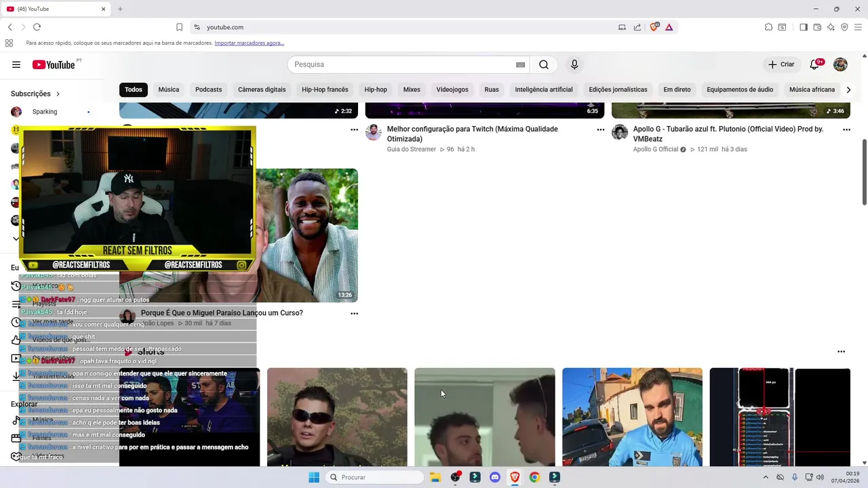Open Chrome from the taskbar
The image size is (868, 488).
(x=534, y=477)
